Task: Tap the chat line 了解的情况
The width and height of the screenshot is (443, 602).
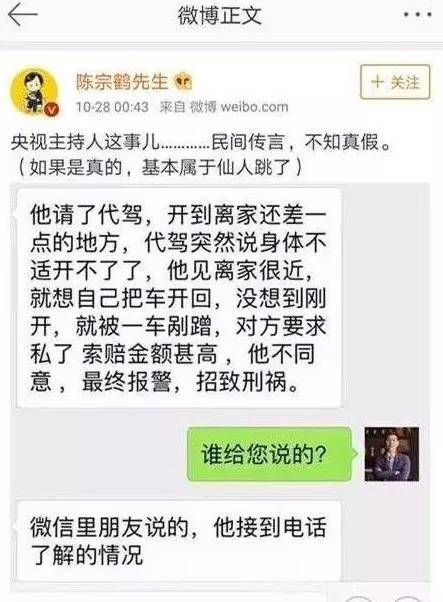Action: click(x=86, y=555)
